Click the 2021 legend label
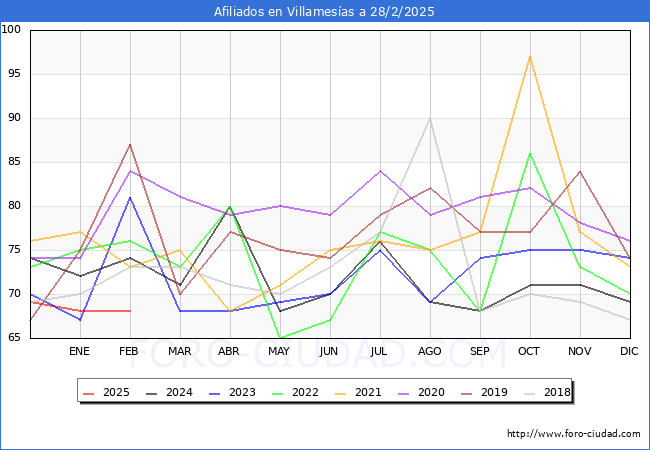Viewport: 650px width, 450px height. tap(368, 392)
